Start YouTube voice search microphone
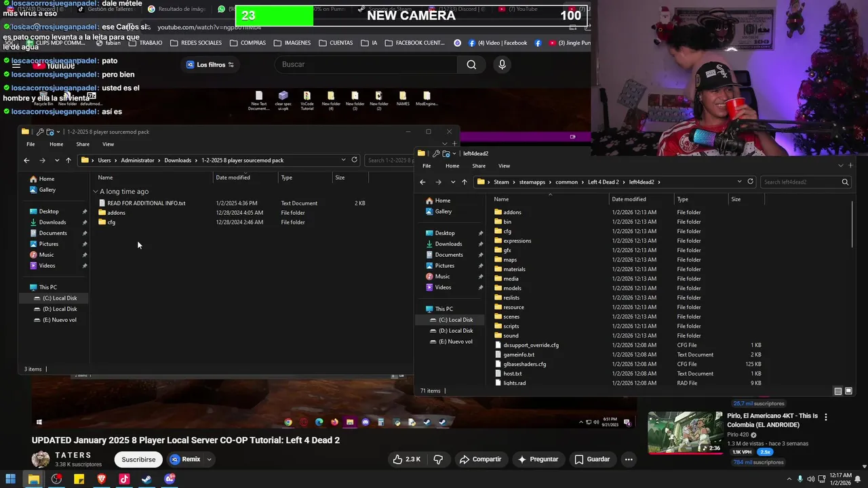 (x=502, y=64)
